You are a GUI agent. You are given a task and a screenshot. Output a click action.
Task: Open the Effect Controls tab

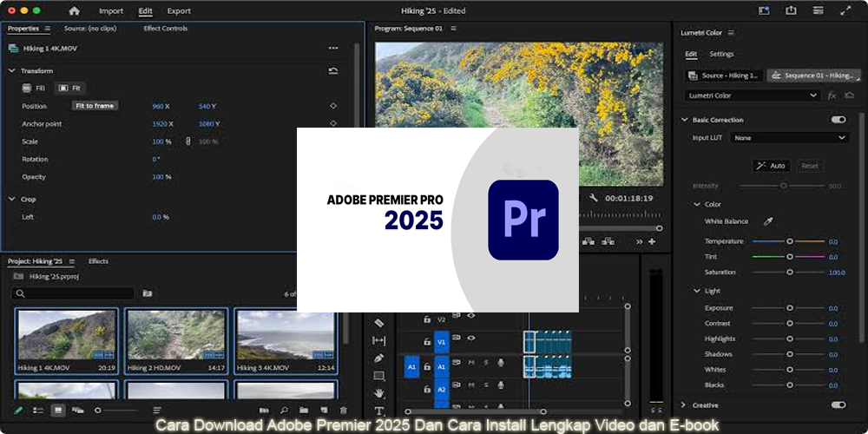click(166, 29)
